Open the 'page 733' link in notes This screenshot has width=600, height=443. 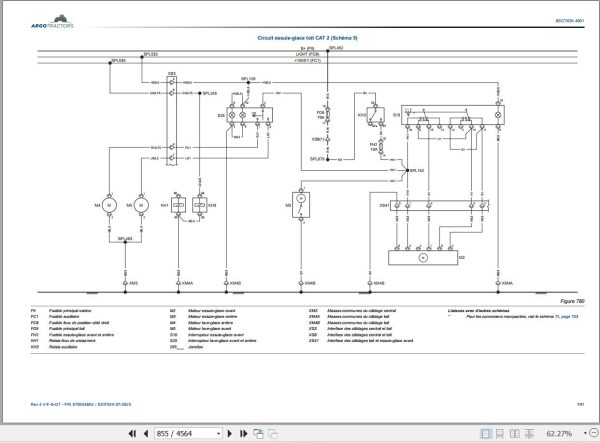(x=569, y=317)
